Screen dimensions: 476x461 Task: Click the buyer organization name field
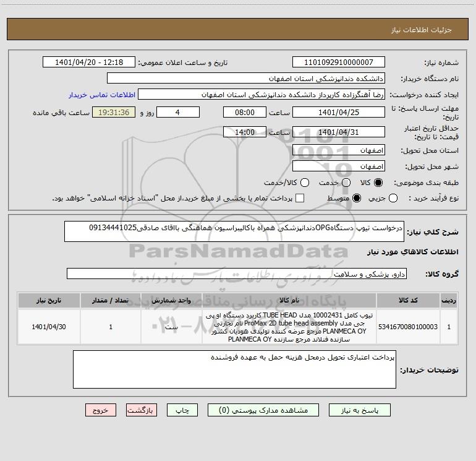pos(246,78)
